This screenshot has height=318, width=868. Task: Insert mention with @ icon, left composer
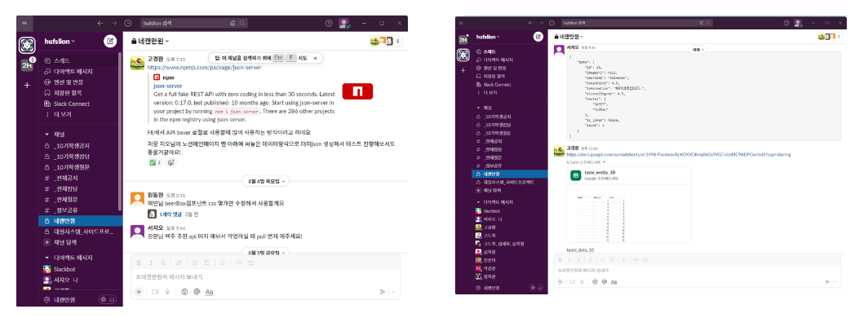(197, 291)
